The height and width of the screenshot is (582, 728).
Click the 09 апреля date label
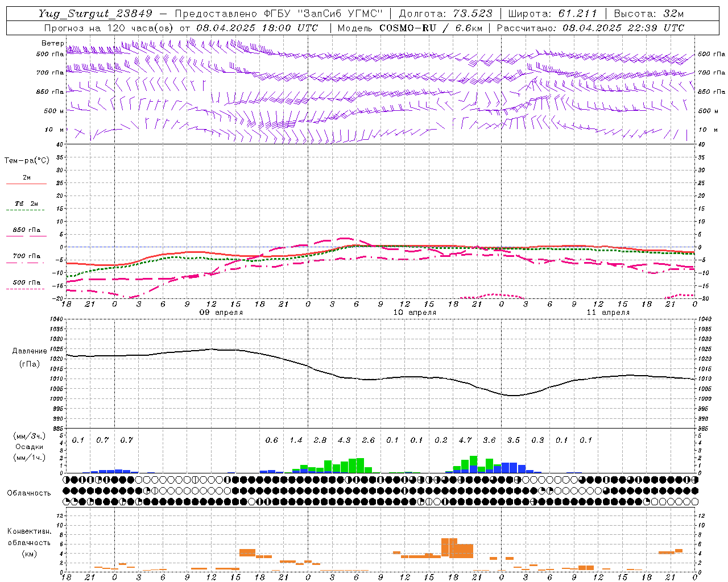click(221, 313)
